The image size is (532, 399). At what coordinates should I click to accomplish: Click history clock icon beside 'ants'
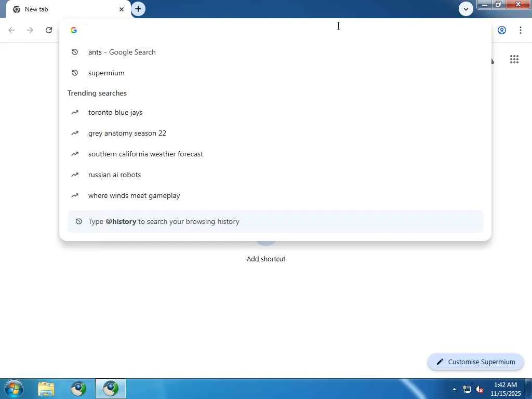tap(75, 52)
